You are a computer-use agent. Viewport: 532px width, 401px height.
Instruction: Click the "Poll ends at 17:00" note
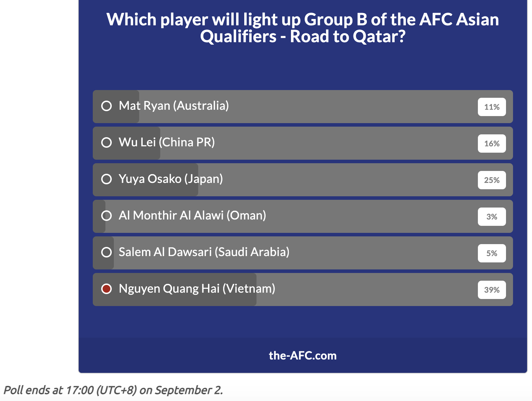113,390
